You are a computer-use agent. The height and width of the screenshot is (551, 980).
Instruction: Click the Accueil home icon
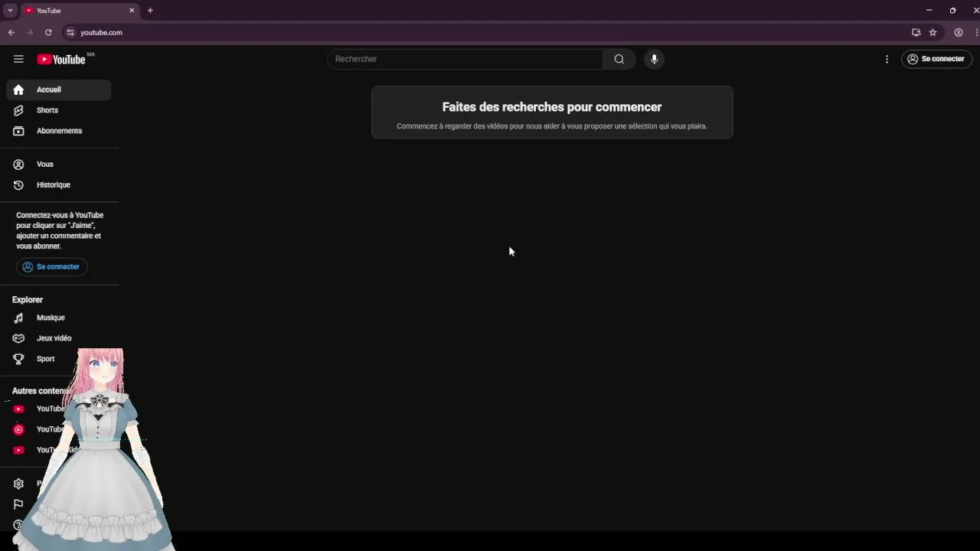[18, 90]
